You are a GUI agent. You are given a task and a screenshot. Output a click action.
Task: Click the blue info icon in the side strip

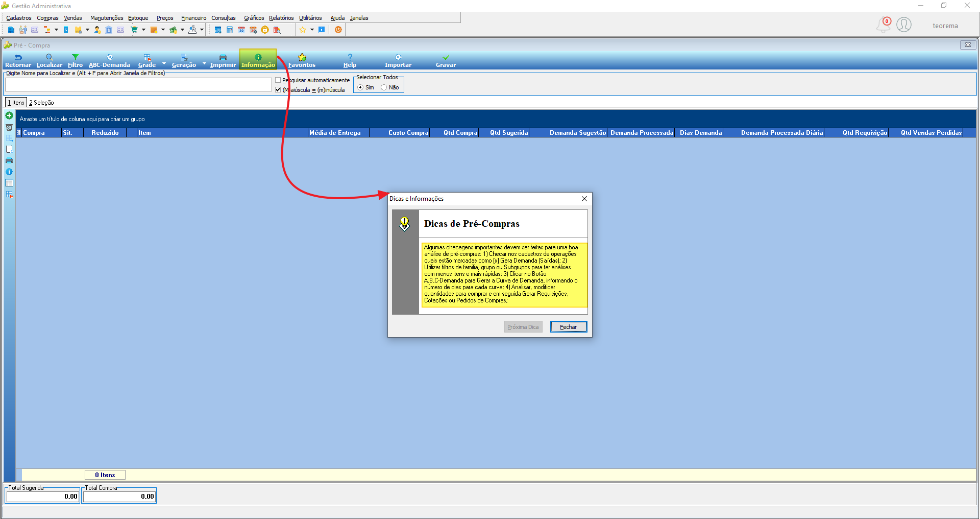coord(9,172)
